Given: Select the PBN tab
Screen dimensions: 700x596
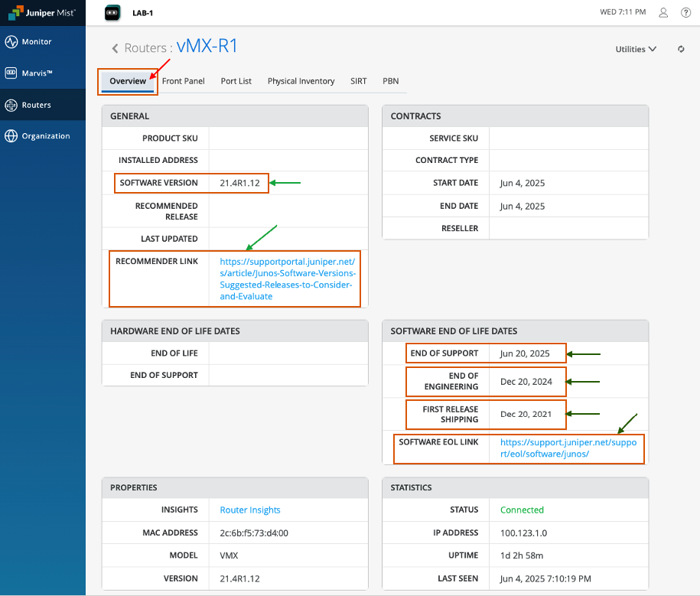Looking at the screenshot, I should point(390,81).
